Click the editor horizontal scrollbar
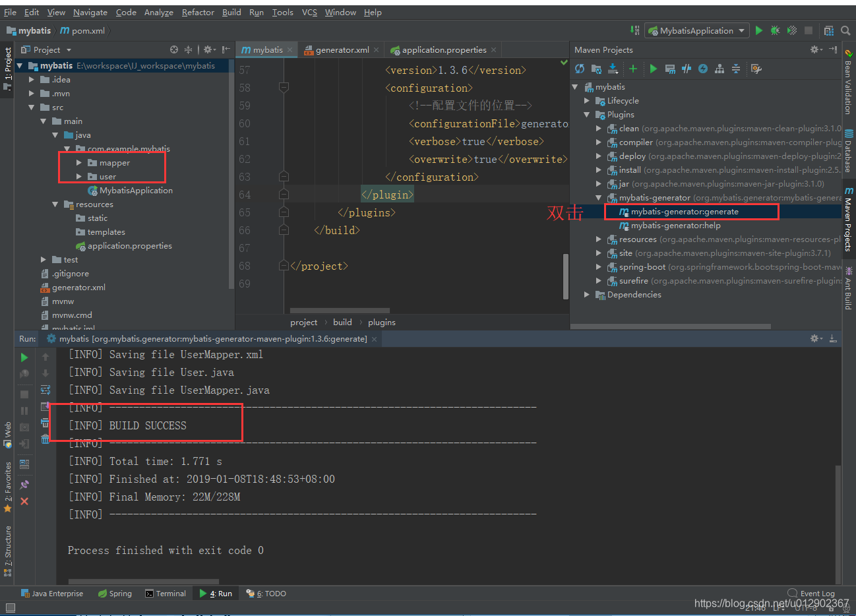856x616 pixels. [x=340, y=310]
